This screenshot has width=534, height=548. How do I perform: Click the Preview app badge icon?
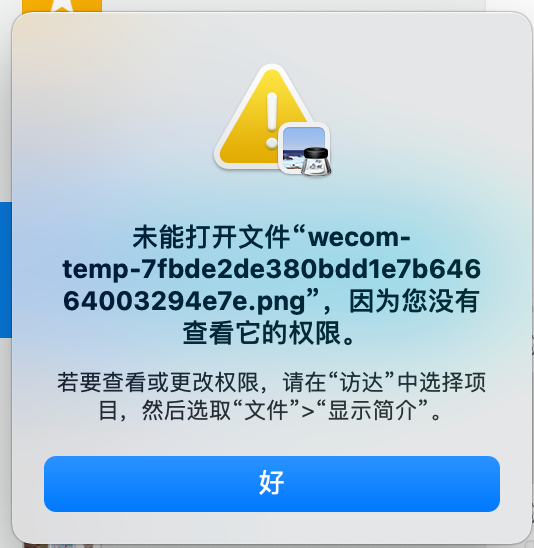click(305, 149)
